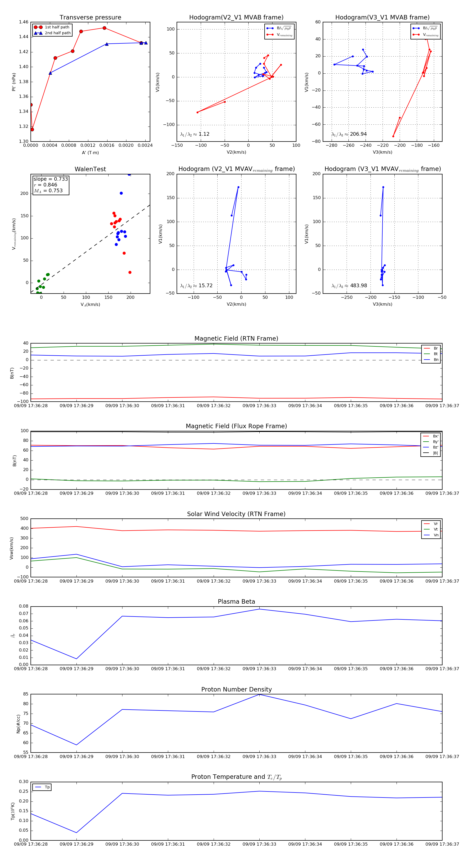Image resolution: width=473 pixels, height=868 pixels.
Task: Click the Np(#/cc) axis label
Action: coord(18,724)
